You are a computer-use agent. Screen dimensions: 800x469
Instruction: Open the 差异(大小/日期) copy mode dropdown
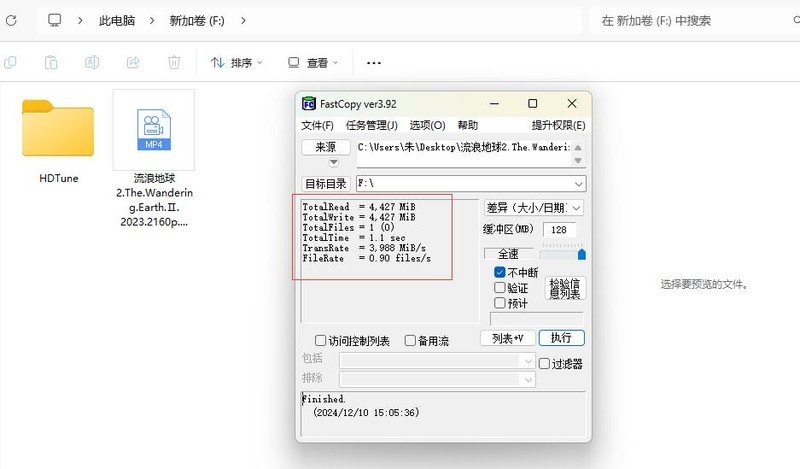(533, 208)
